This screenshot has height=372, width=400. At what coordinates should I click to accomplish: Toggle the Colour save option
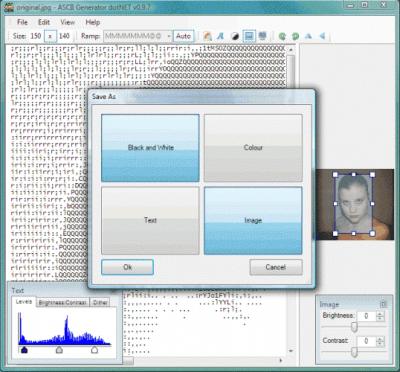click(253, 148)
